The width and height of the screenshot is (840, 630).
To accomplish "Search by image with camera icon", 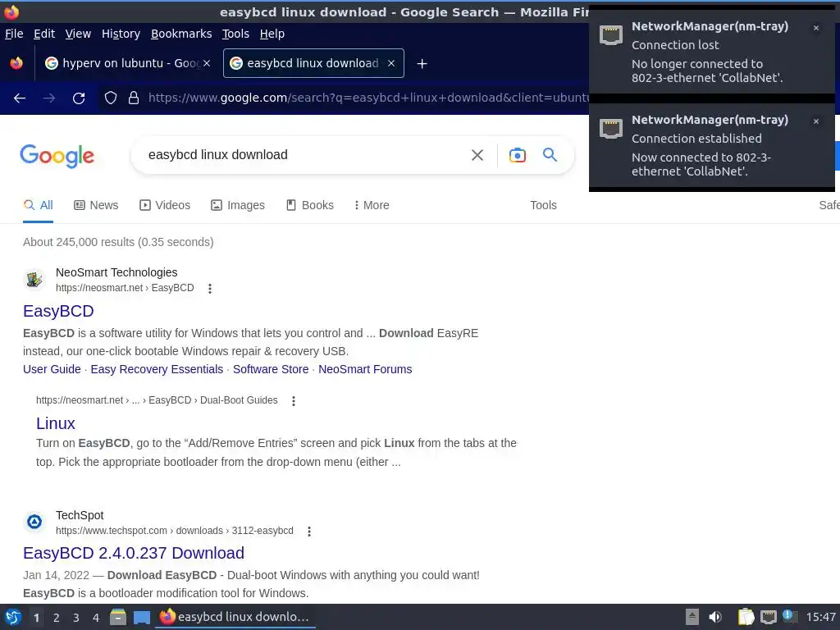I will pyautogui.click(x=517, y=155).
